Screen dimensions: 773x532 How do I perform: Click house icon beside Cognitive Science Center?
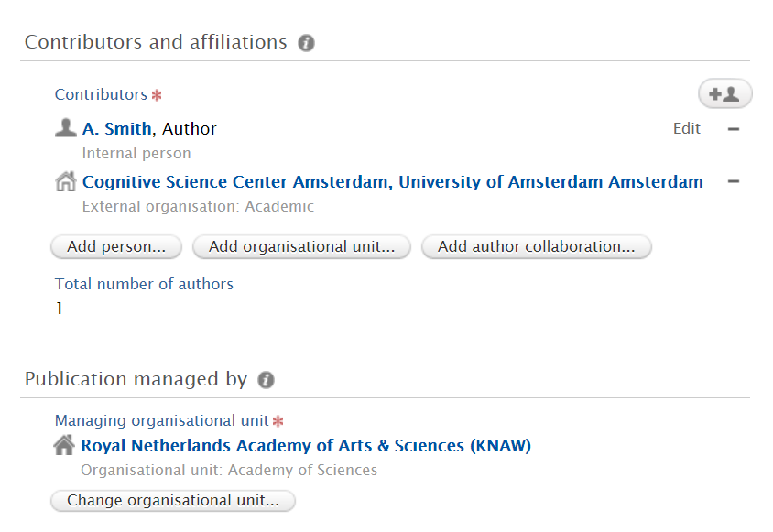[x=65, y=182]
